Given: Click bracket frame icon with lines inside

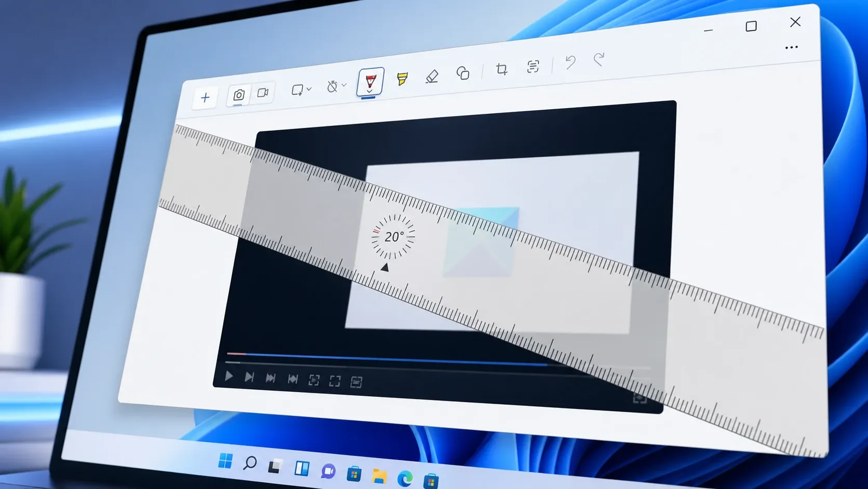Looking at the screenshot, I should coord(356,382).
